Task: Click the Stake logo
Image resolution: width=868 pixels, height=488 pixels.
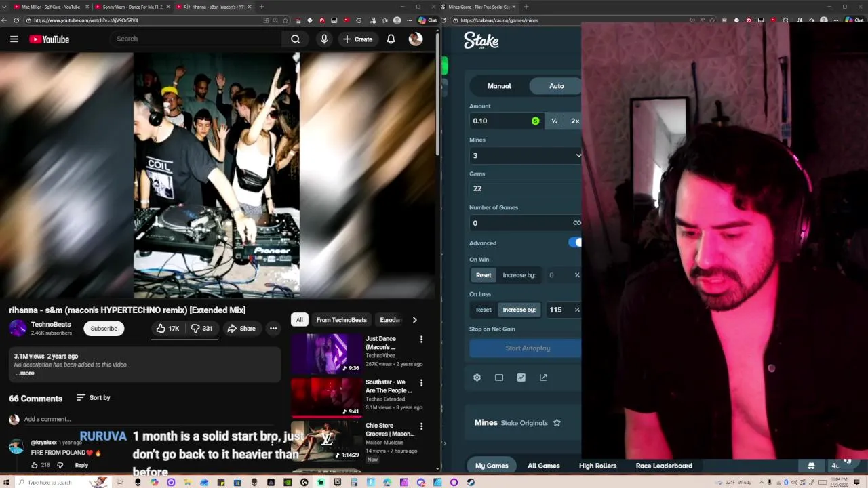Action: pyautogui.click(x=481, y=41)
